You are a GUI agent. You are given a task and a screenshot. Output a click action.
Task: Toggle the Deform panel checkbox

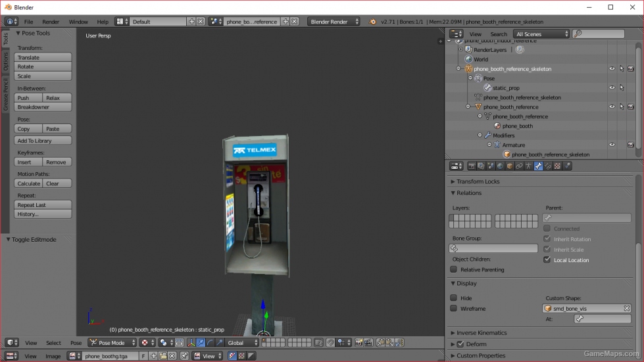tap(460, 344)
